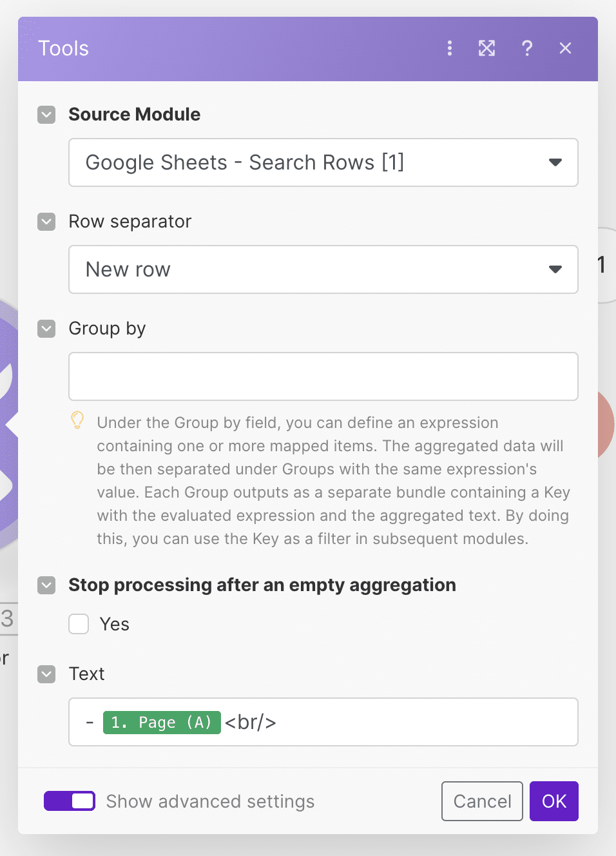The width and height of the screenshot is (616, 856).
Task: Close the Tools dialog with the X icon
Action: (x=565, y=48)
